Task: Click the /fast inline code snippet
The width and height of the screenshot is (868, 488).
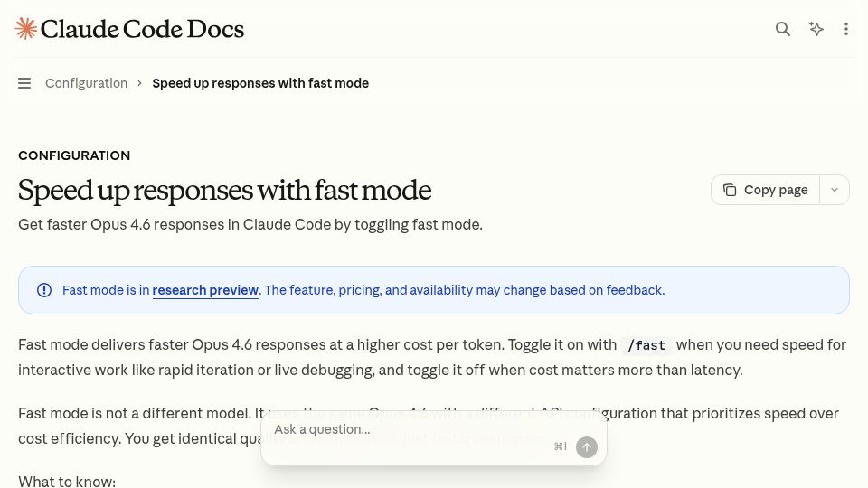Action: tap(646, 345)
